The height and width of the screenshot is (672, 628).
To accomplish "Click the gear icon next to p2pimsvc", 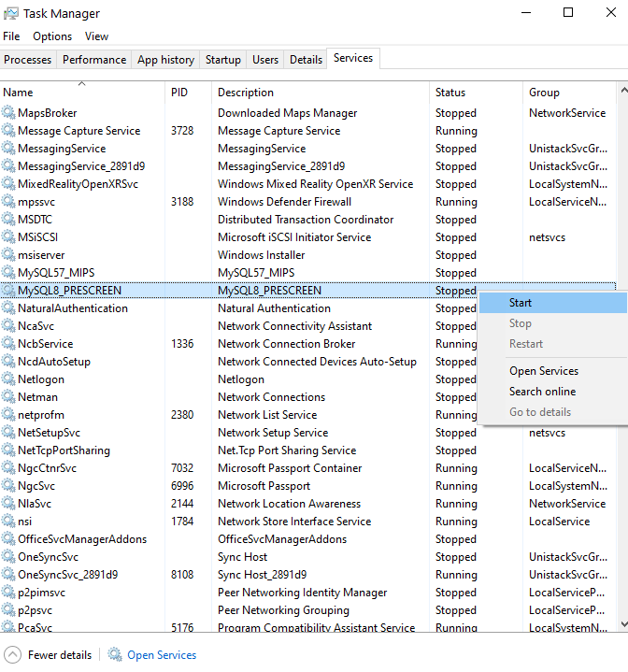I will pyautogui.click(x=8, y=593).
